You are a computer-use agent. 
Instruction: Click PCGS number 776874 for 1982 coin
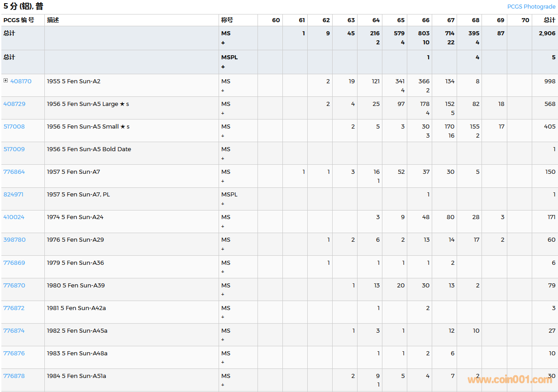pos(14,330)
